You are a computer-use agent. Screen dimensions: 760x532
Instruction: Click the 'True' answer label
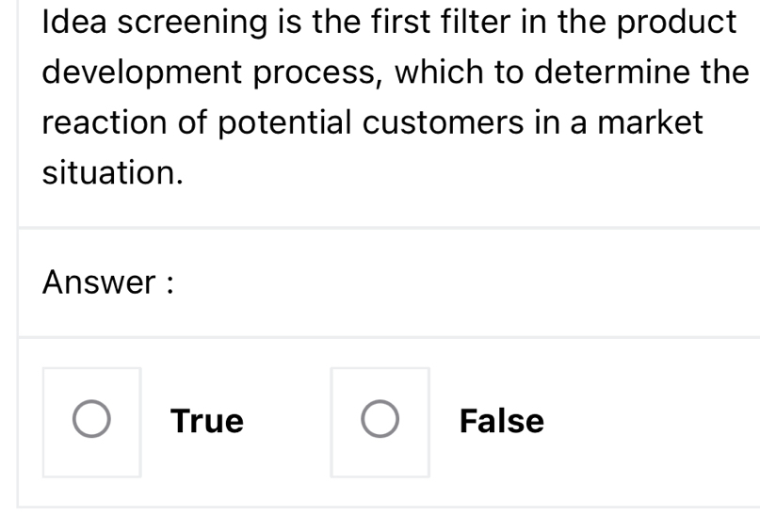[207, 421]
